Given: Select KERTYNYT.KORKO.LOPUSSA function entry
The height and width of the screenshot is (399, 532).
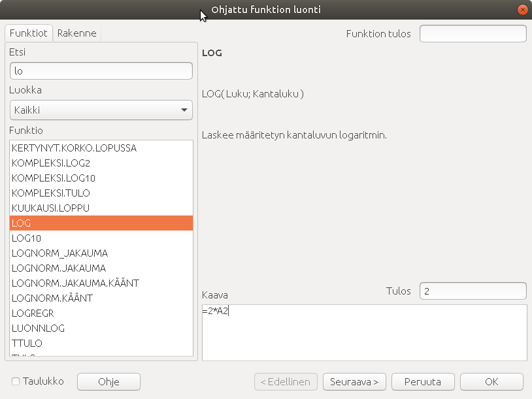Looking at the screenshot, I should (74, 148).
